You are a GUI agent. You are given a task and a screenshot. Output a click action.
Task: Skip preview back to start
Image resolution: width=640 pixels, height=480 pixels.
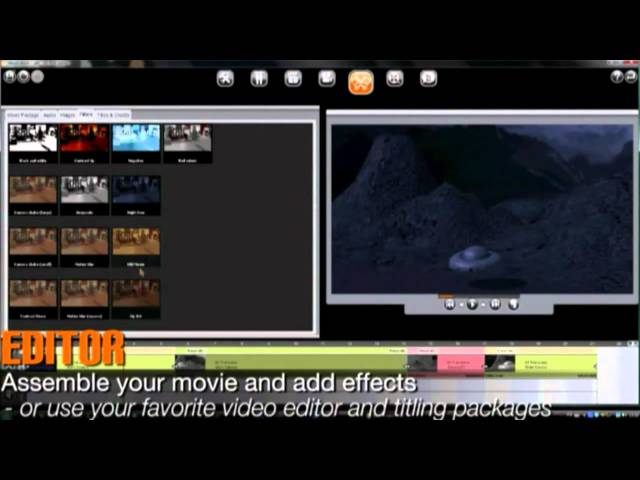[x=449, y=304]
